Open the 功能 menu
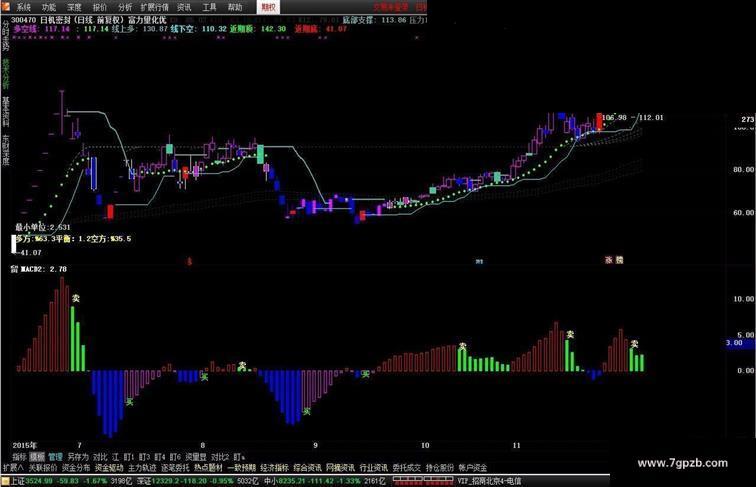This screenshot has width=756, height=487. pos(49,7)
